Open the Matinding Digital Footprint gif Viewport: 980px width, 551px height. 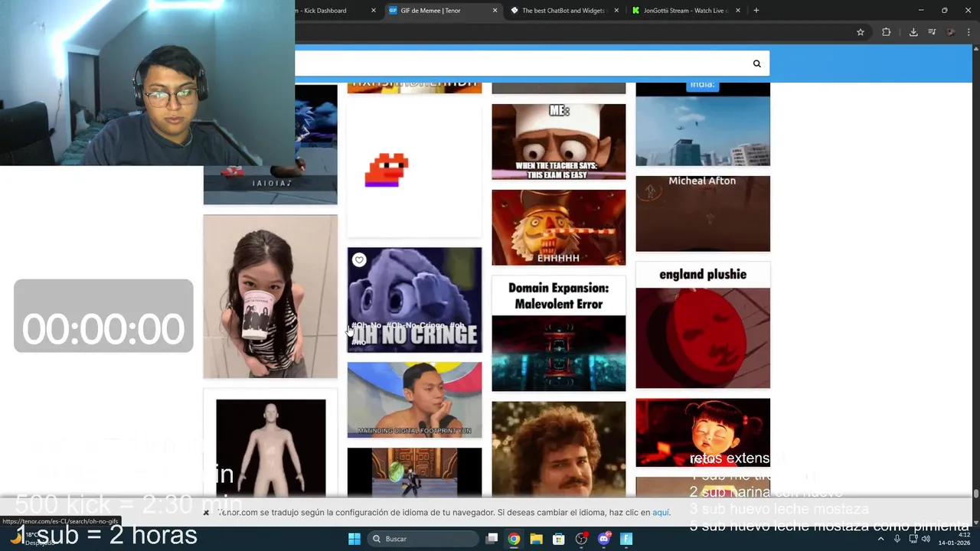(414, 399)
